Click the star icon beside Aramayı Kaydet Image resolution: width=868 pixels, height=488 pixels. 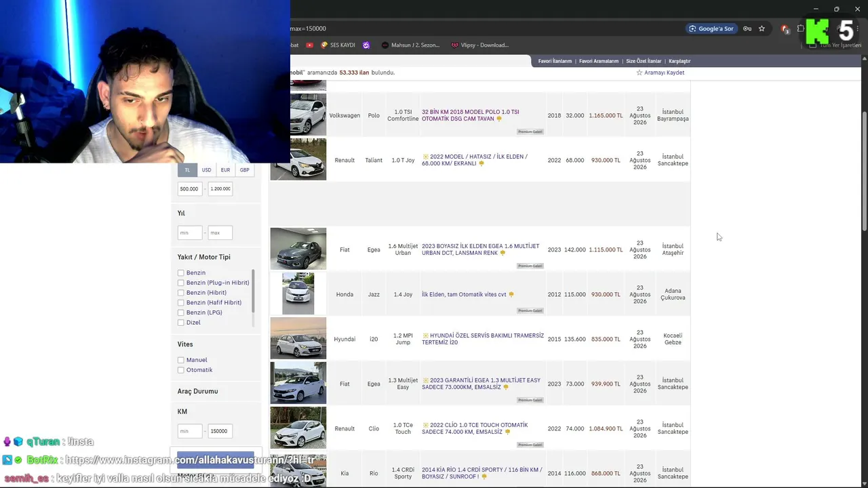(639, 73)
